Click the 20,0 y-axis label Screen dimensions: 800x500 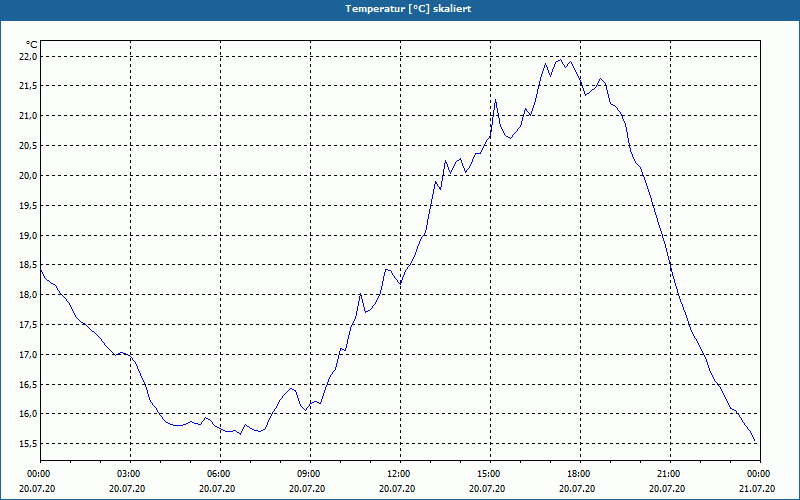pyautogui.click(x=28, y=176)
